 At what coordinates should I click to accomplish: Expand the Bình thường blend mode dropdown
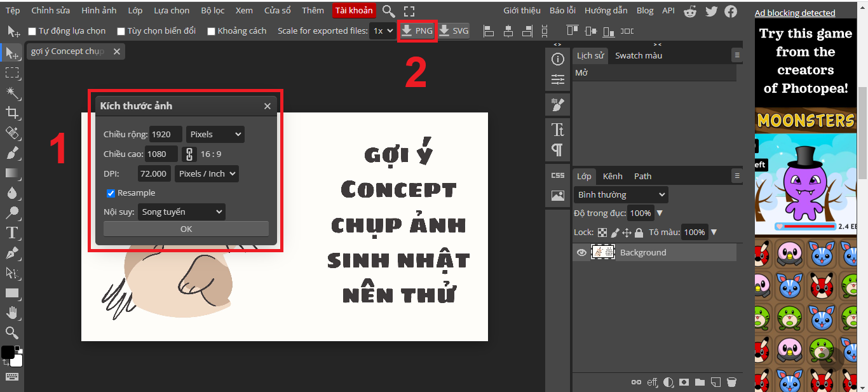pos(620,194)
